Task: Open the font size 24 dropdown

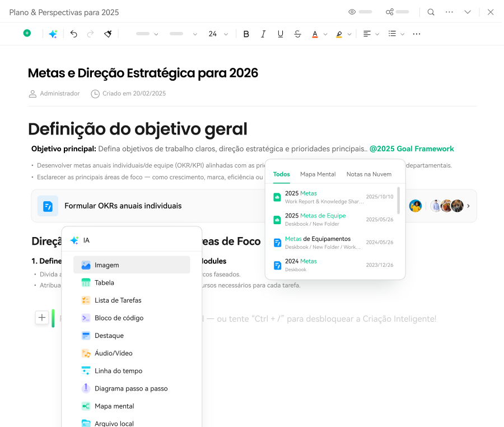Action: [218, 34]
